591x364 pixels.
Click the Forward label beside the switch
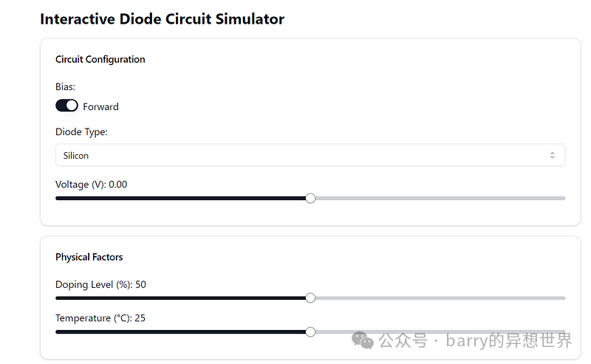pyautogui.click(x=100, y=107)
